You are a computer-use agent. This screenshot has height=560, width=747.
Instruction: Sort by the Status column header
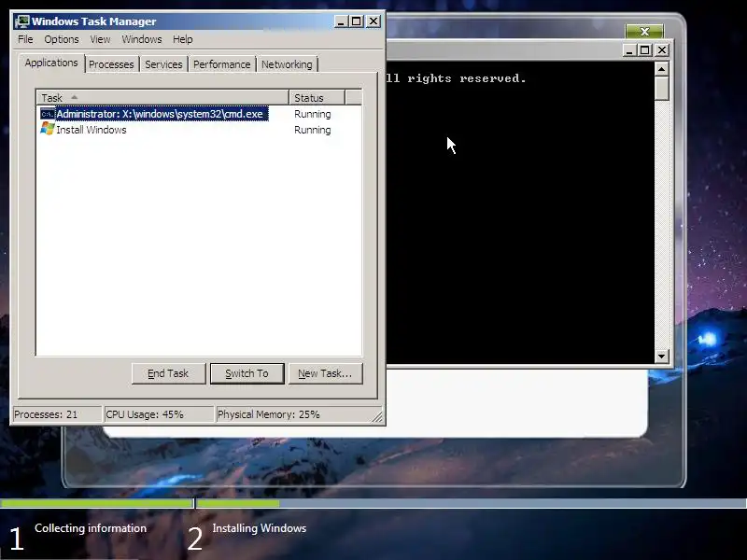click(x=317, y=98)
